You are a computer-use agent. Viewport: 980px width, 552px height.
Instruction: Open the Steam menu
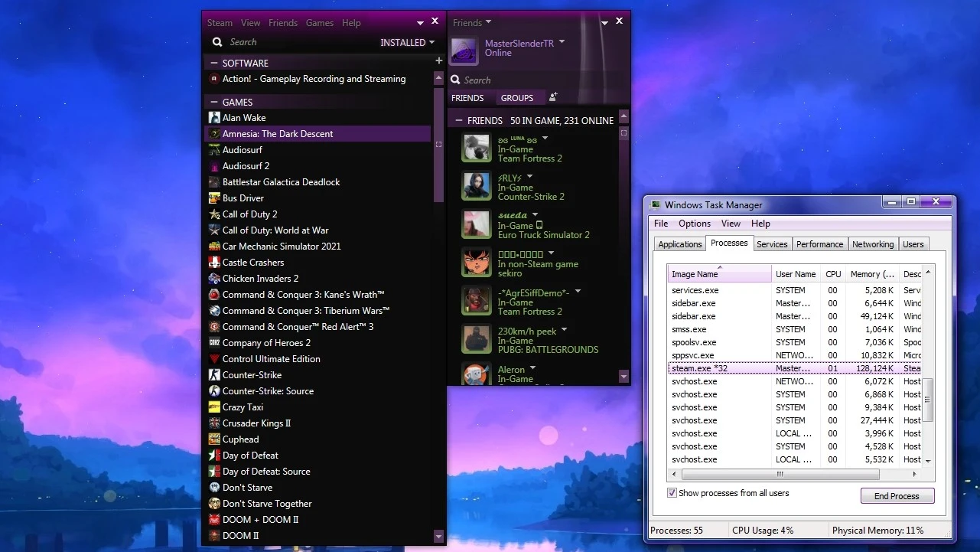tap(220, 23)
